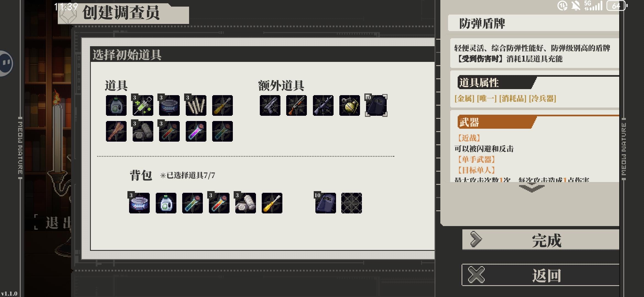Click the selected bulletproof shield in extra items
The image size is (644, 297).
(x=376, y=105)
